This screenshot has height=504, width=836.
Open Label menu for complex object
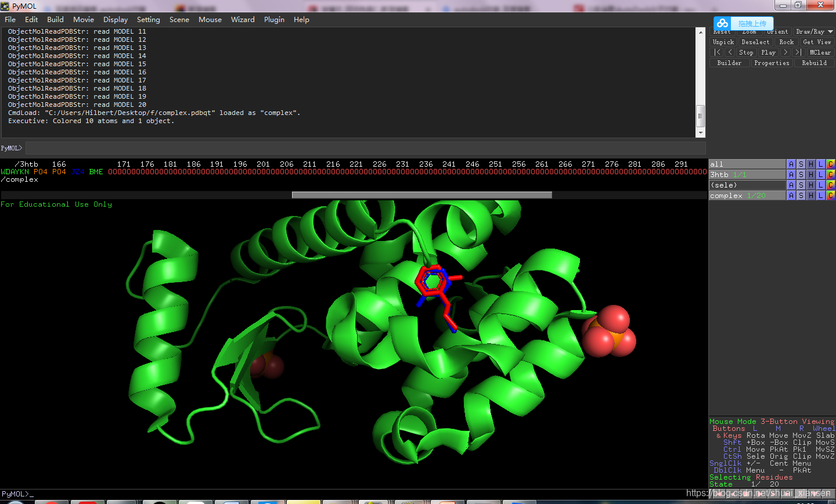pyautogui.click(x=820, y=196)
